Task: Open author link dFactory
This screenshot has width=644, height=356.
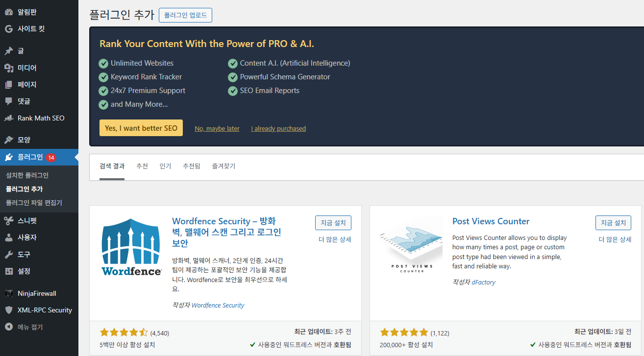Action: [483, 282]
